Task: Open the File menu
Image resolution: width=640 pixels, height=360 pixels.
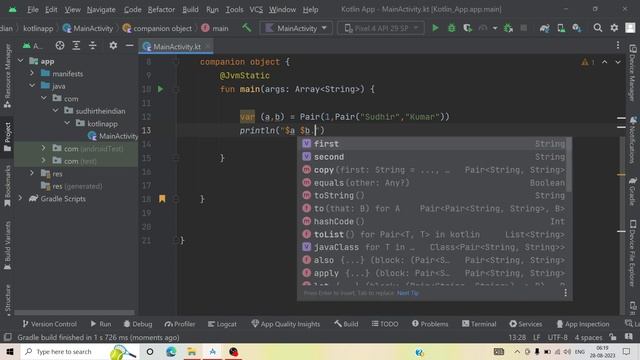Action: pos(32,9)
